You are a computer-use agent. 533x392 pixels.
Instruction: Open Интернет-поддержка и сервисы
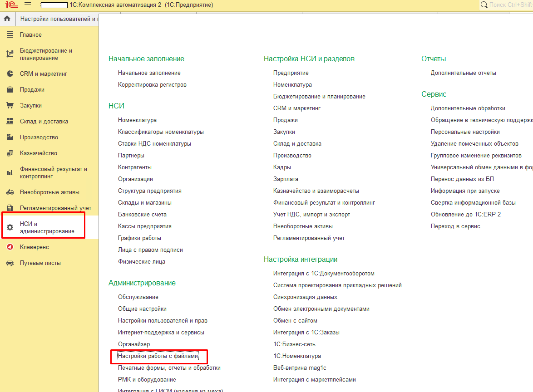click(161, 333)
